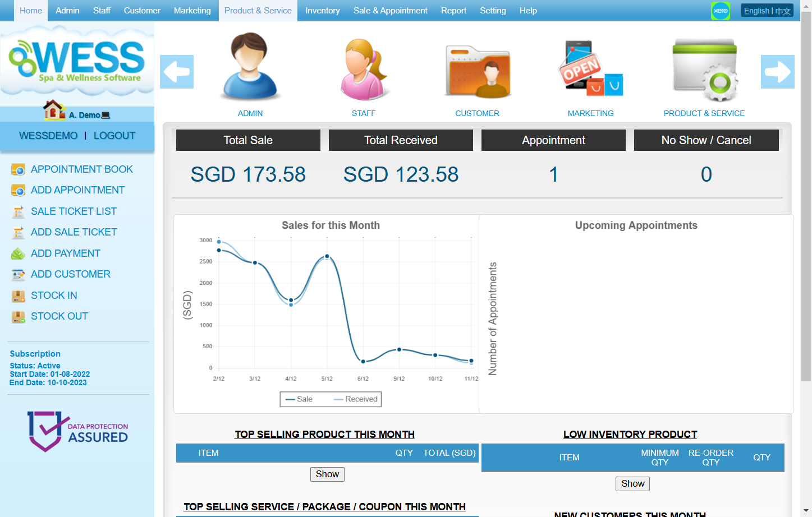Click the Appointment count header
Screen dimensions: 812x517
pos(553,140)
